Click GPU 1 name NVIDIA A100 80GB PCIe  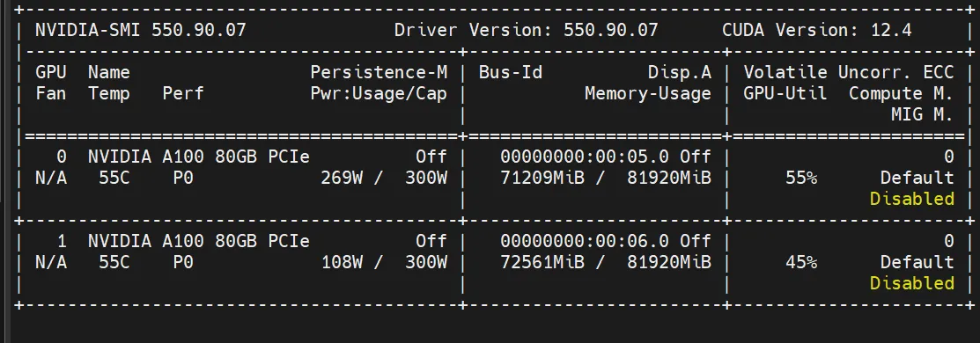click(x=199, y=241)
